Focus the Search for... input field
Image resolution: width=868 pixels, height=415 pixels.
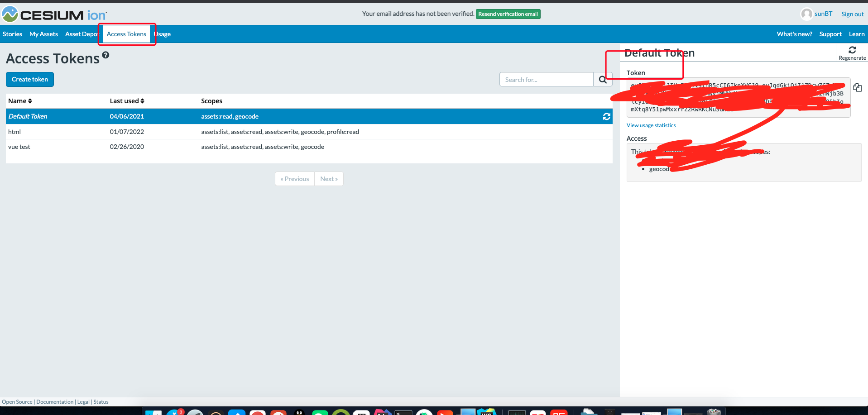[546, 80]
